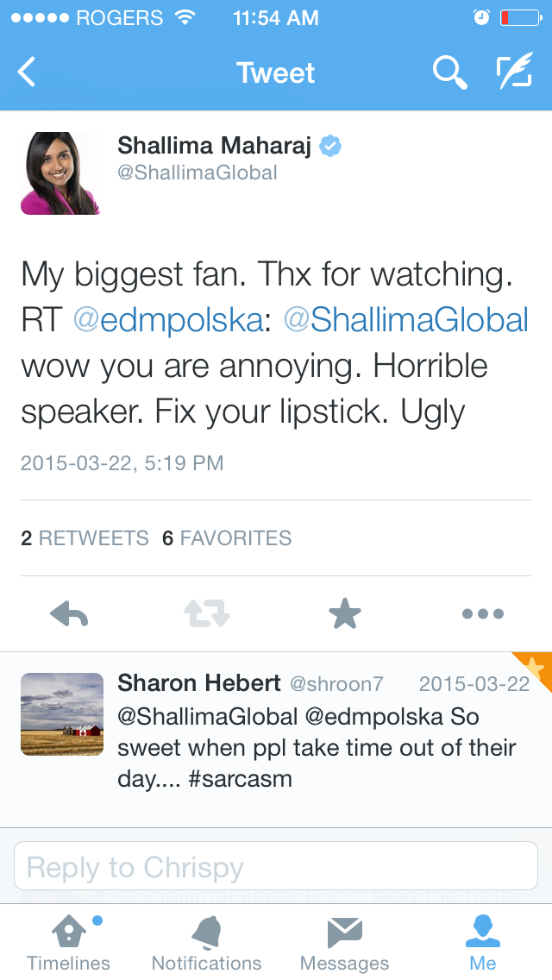Go to Messages tab
This screenshot has width=552, height=980.
(345, 943)
